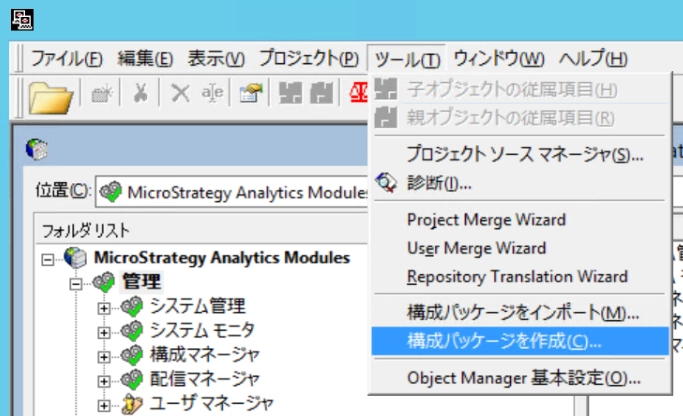Click the child dependencies toolbar icon
Viewport: 683px width, 416px height.
[x=290, y=93]
